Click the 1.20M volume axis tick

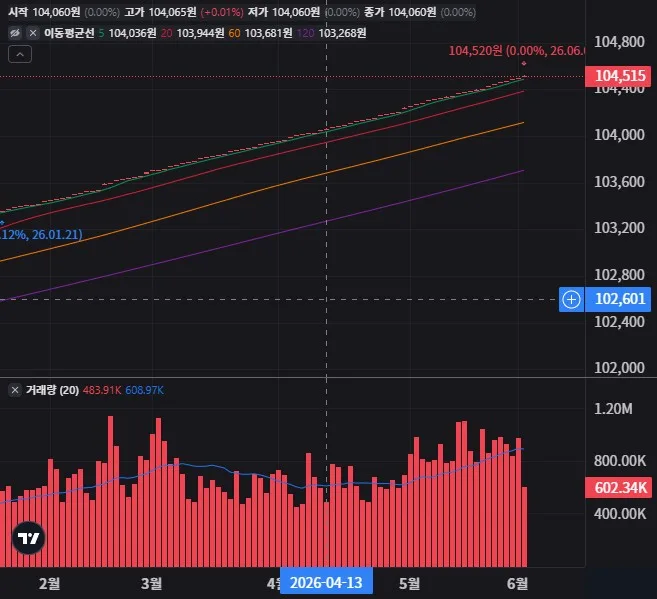tap(613, 408)
